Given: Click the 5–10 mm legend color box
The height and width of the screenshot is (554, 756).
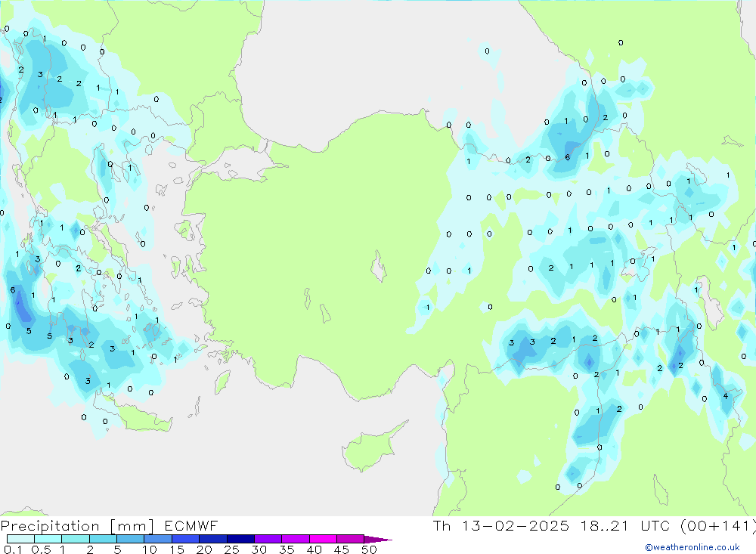Looking at the screenshot, I should tap(131, 539).
